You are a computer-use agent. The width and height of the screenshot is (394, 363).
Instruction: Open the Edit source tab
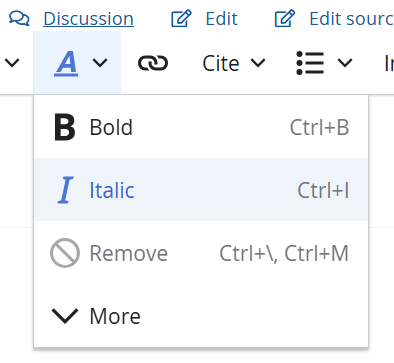click(351, 19)
